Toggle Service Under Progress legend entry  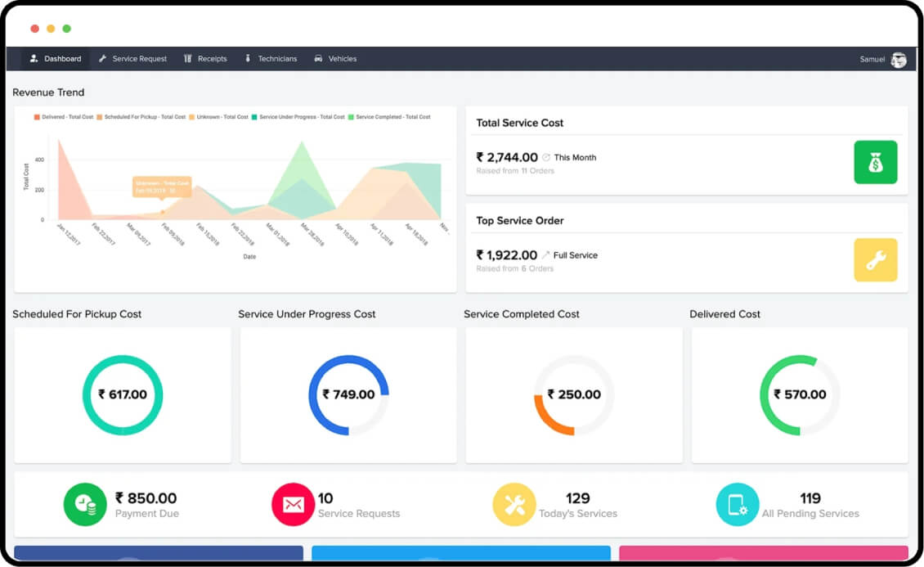[x=298, y=117]
